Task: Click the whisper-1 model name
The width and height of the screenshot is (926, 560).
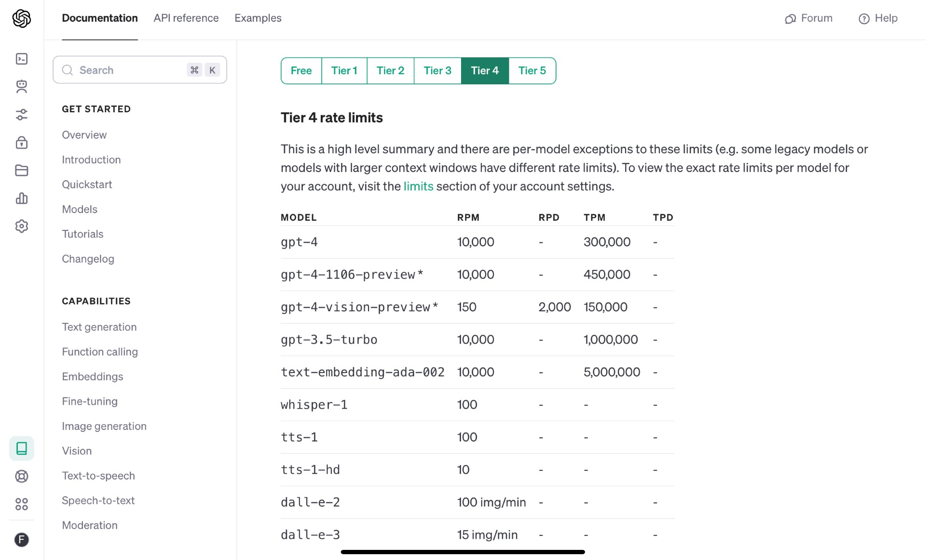Action: coord(314,405)
